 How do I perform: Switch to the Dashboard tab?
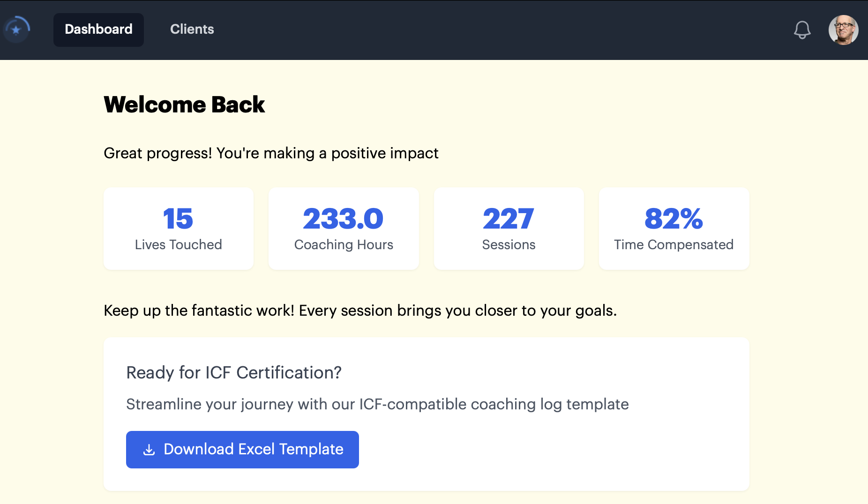(98, 30)
